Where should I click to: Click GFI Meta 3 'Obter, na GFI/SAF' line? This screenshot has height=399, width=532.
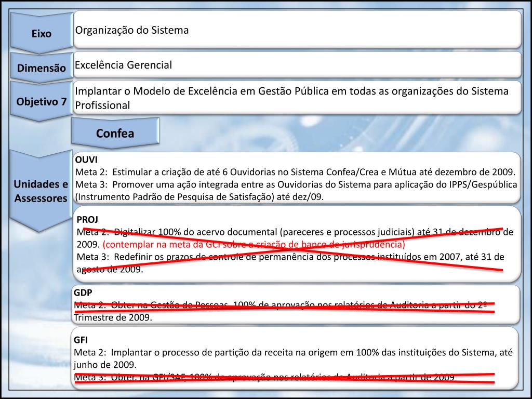[x=264, y=377]
